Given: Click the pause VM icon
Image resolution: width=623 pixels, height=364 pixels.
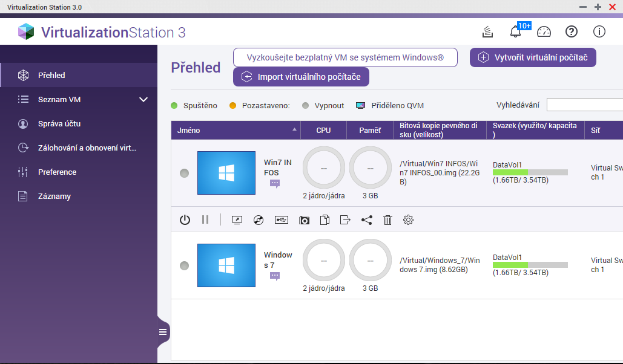Looking at the screenshot, I should pyautogui.click(x=205, y=219).
